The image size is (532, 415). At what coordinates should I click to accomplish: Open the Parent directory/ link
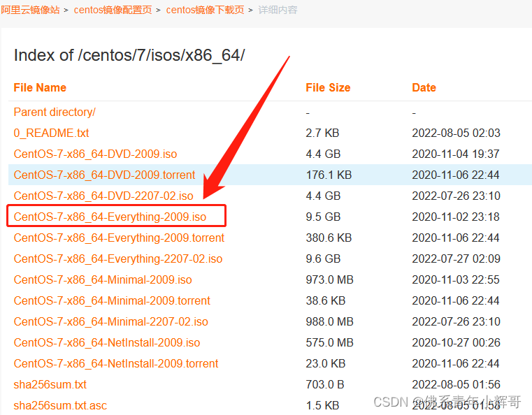55,112
